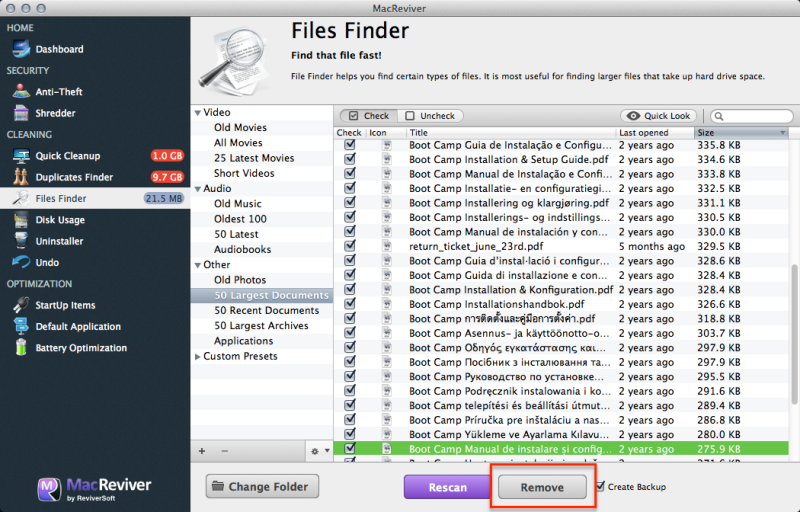Click the Rescan button
The width and height of the screenshot is (800, 512).
click(x=447, y=487)
